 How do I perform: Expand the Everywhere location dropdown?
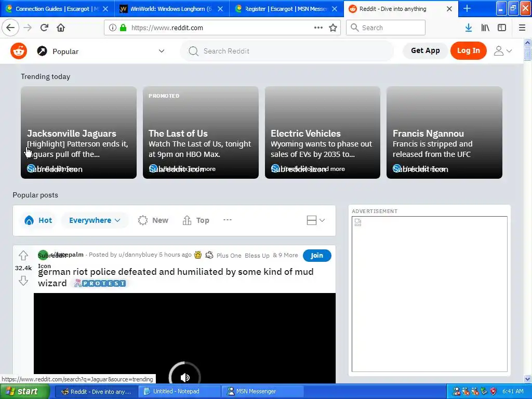(95, 220)
